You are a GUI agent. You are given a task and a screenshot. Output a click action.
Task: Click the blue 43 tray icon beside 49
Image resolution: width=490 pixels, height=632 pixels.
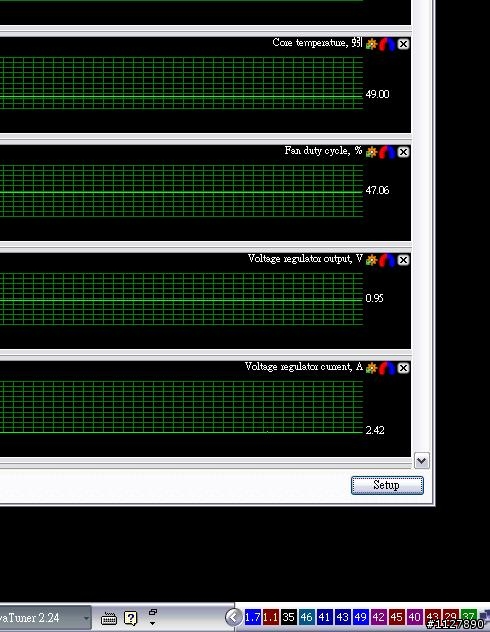point(343,617)
